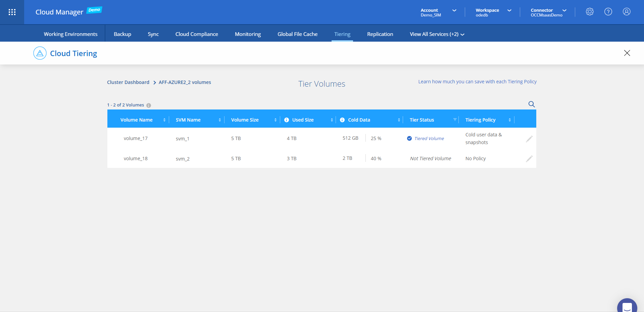The width and height of the screenshot is (644, 312).
Task: Click pencil icon in volume_18 row
Action: coord(529,159)
